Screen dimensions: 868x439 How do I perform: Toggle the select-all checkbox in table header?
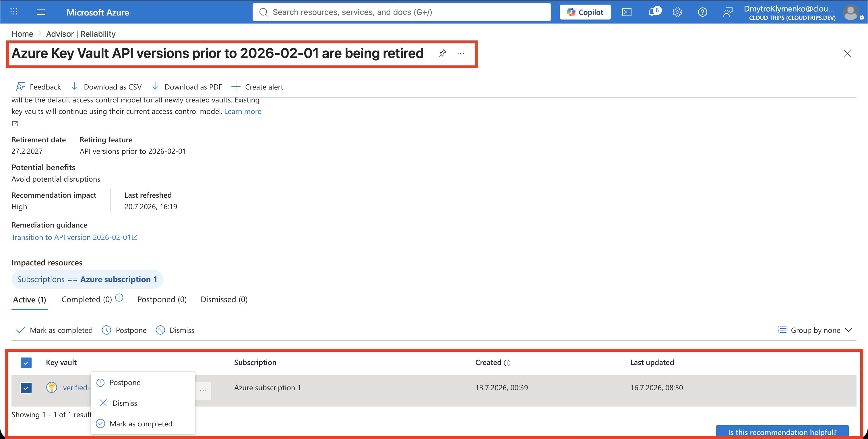26,362
